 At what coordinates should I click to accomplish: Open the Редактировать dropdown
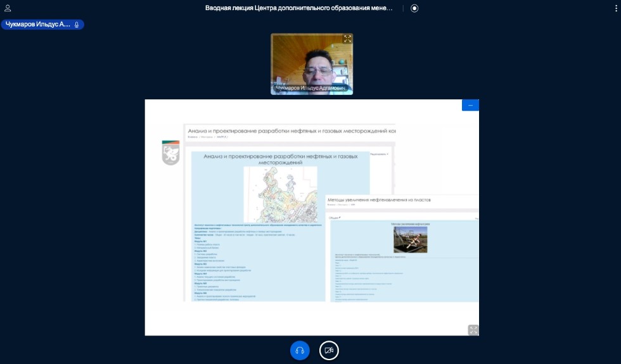point(378,153)
